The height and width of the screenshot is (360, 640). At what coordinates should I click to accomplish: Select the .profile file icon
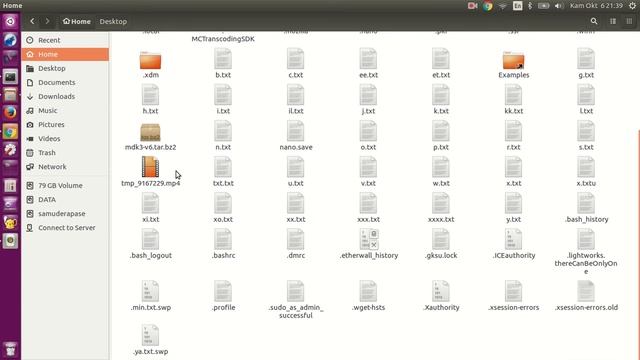tap(223, 291)
